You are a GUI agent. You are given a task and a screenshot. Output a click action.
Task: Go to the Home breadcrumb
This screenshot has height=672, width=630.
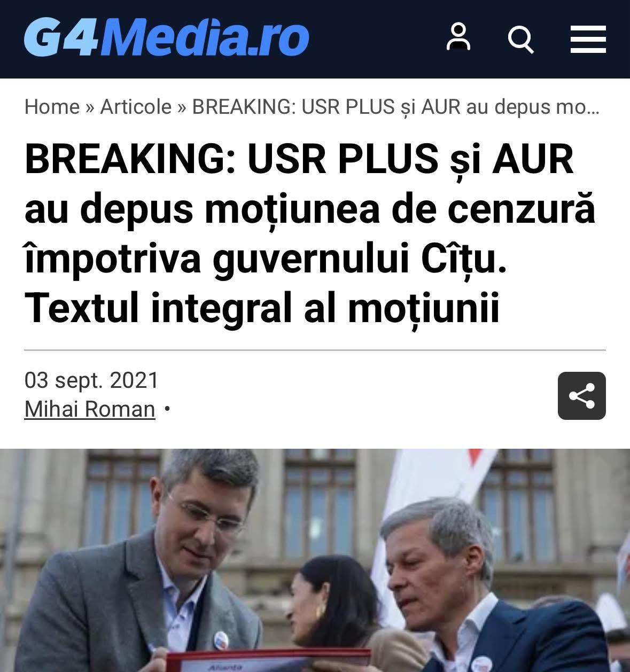(x=52, y=107)
